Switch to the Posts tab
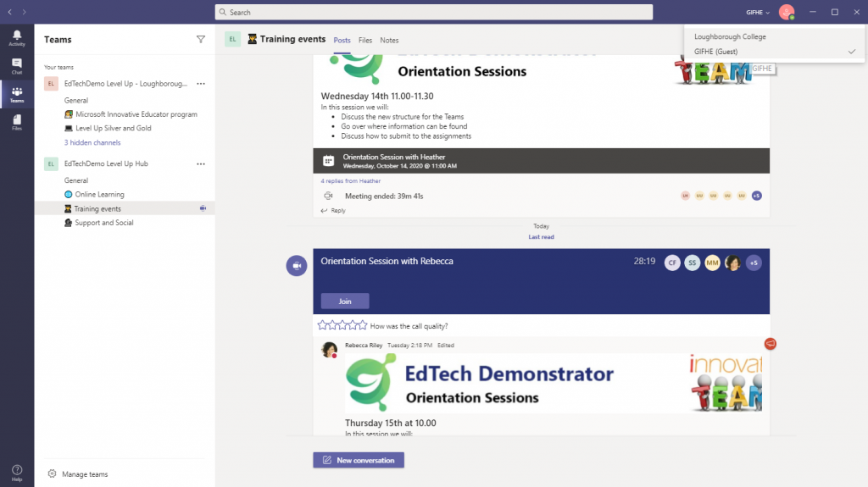Viewport: 868px width, 487px height. [342, 41]
